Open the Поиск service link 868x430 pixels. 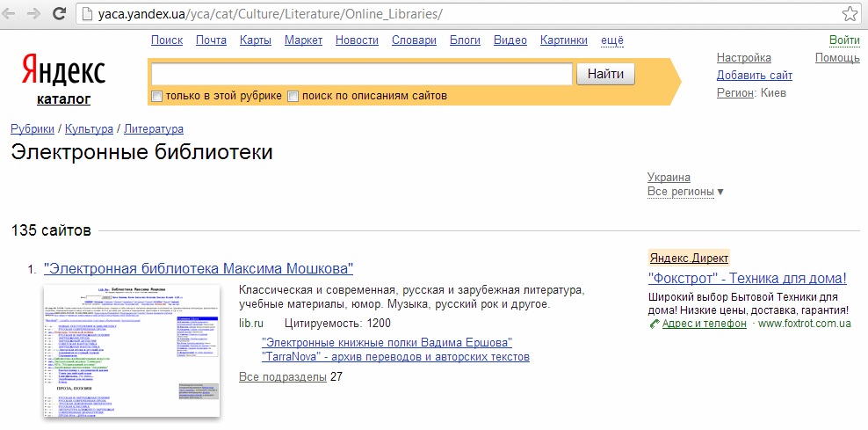click(167, 40)
